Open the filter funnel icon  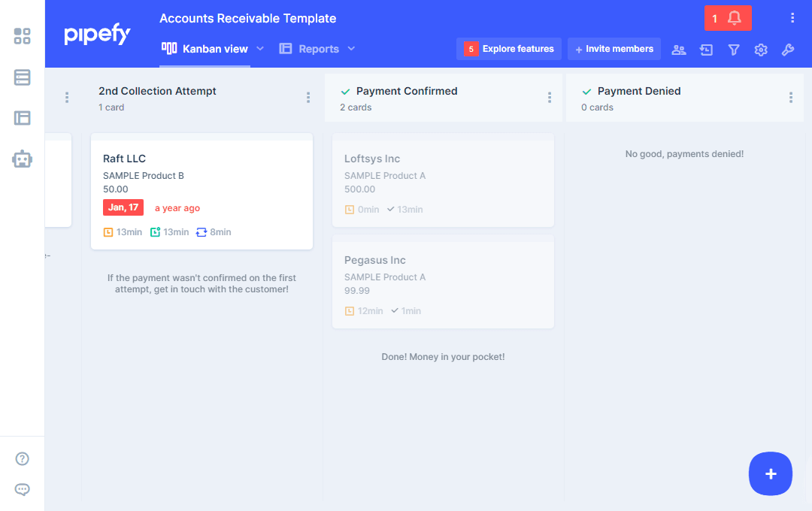(734, 50)
